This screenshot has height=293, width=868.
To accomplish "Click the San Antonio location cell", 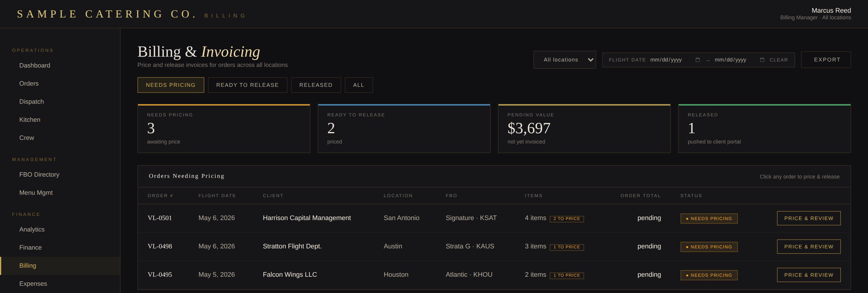I will pos(401,218).
